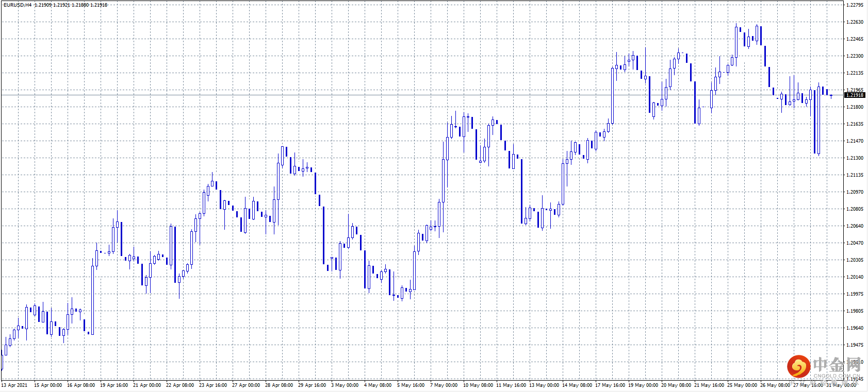Select the 22 Apr 08:00 time label

click(180, 385)
